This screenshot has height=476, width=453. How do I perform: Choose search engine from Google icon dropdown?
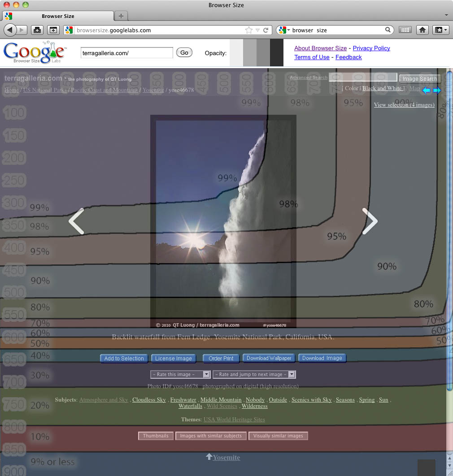coord(284,30)
